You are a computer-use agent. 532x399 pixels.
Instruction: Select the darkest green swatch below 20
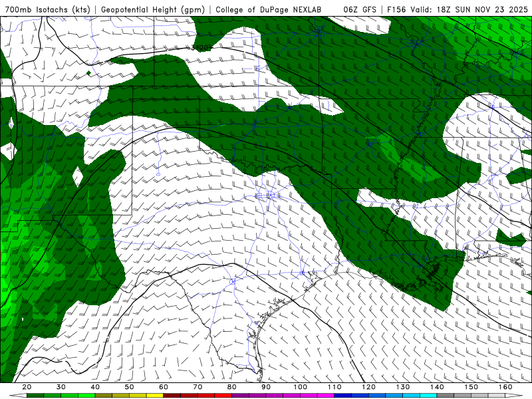[x=35, y=396]
